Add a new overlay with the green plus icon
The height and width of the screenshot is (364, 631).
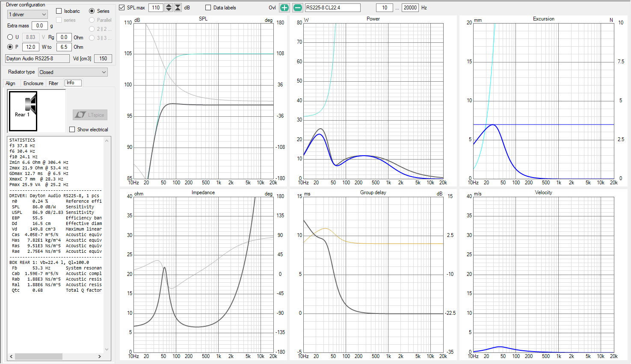point(284,8)
